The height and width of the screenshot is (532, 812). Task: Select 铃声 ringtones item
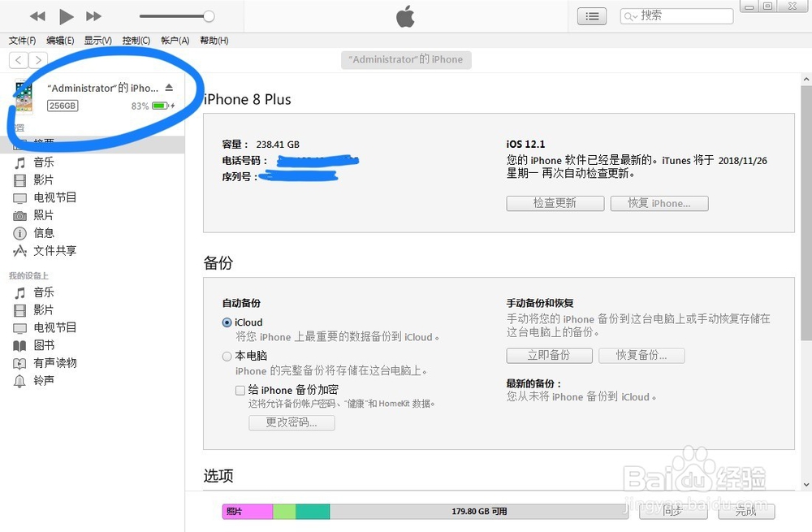[x=44, y=380]
